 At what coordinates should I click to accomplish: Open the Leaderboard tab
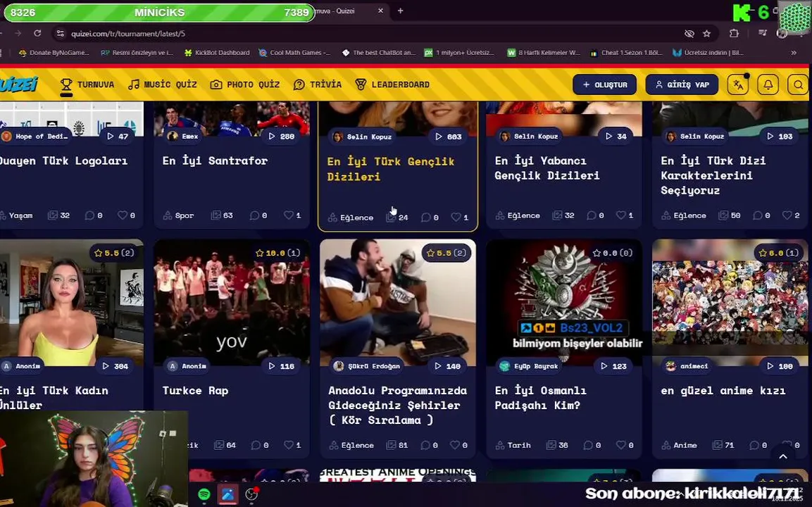pyautogui.click(x=392, y=84)
